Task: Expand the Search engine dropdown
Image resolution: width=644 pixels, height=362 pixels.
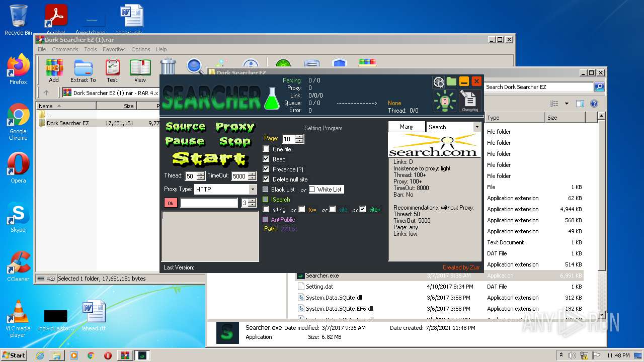Action: 476,127
